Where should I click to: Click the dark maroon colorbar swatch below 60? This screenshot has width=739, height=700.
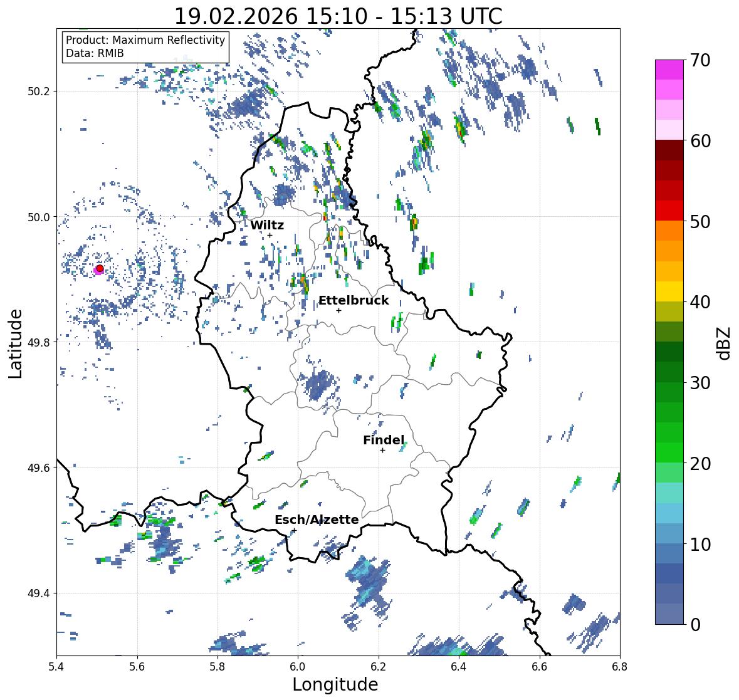tap(669, 150)
